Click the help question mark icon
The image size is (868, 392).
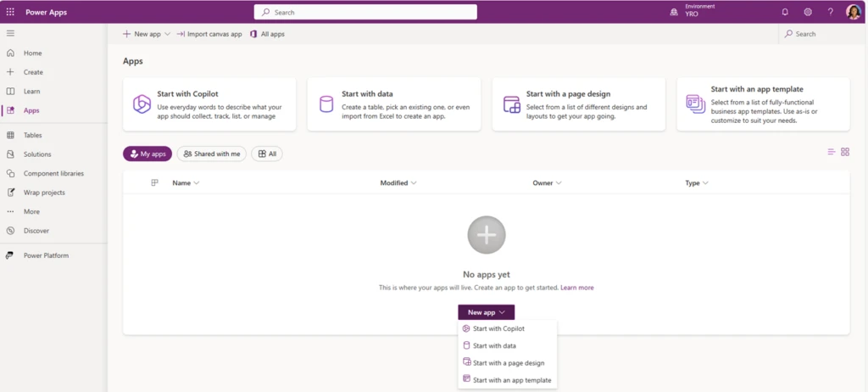[831, 12]
